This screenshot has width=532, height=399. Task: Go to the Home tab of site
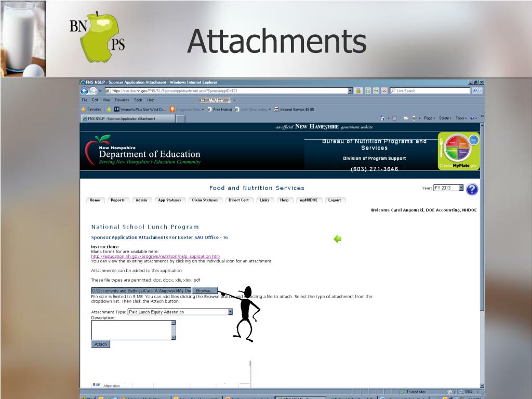[95, 200]
